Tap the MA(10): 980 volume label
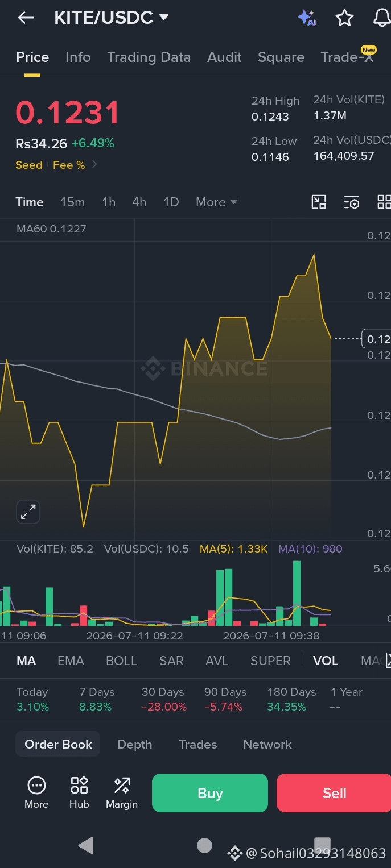 (310, 549)
